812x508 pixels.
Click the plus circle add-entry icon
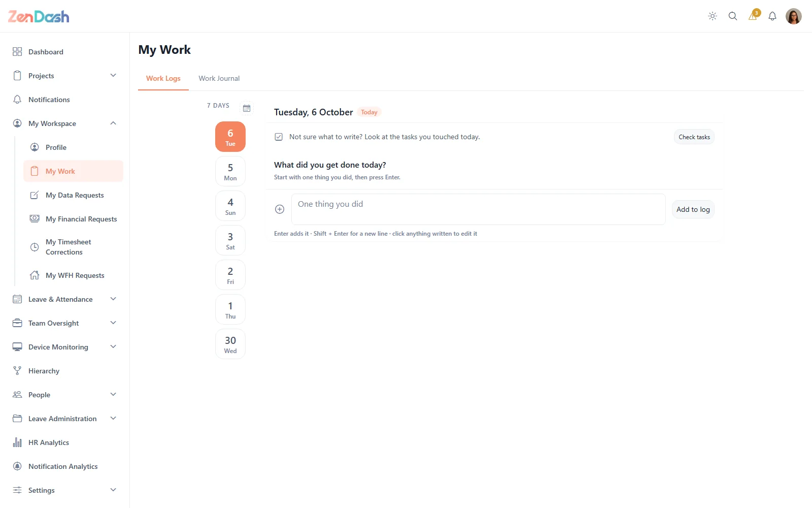click(280, 209)
